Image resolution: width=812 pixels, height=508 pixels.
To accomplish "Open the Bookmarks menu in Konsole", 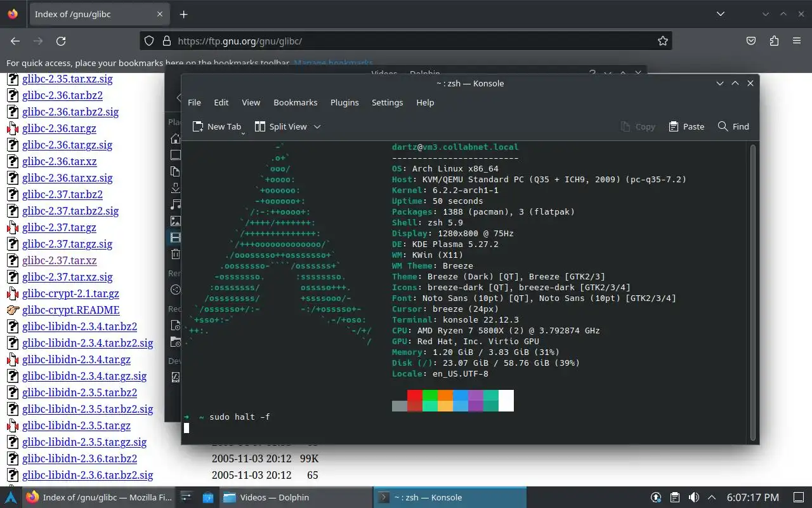I will pyautogui.click(x=296, y=102).
